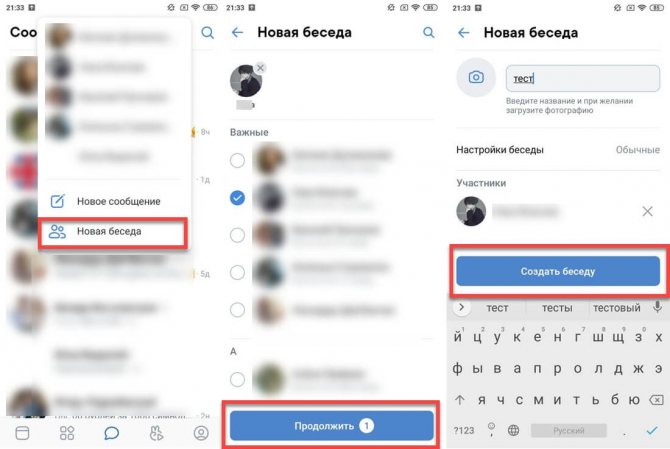
Task: Choose Новое сообщение from the popup menu
Action: point(113,201)
